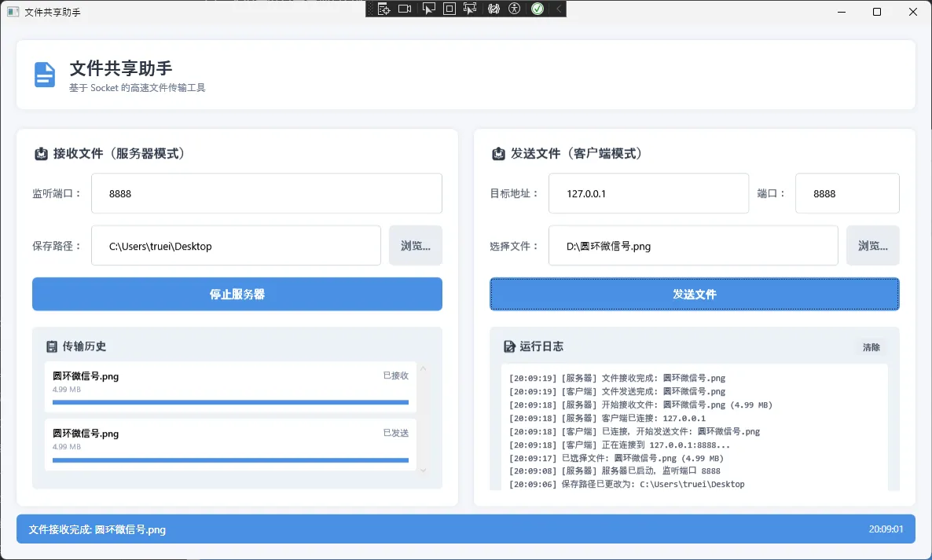Toggle track focused element icon
Viewport: 932px width, 560px height.
pos(471,9)
